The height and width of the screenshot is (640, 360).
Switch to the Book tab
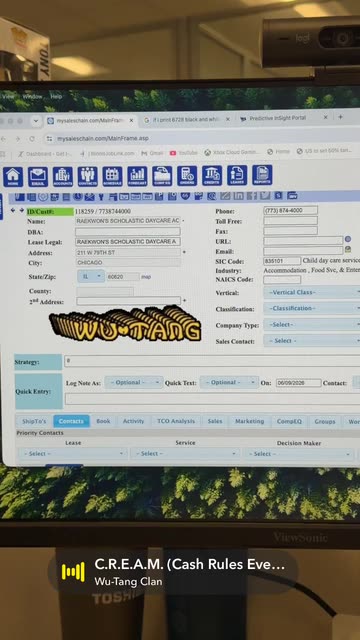103,421
